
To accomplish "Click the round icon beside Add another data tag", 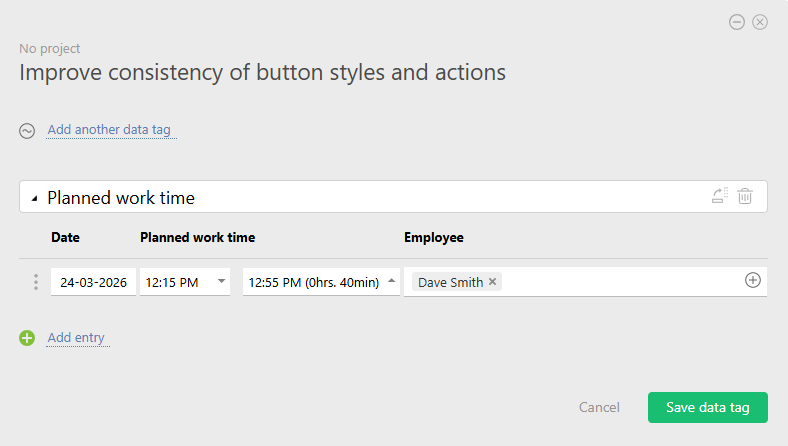I will click(27, 130).
